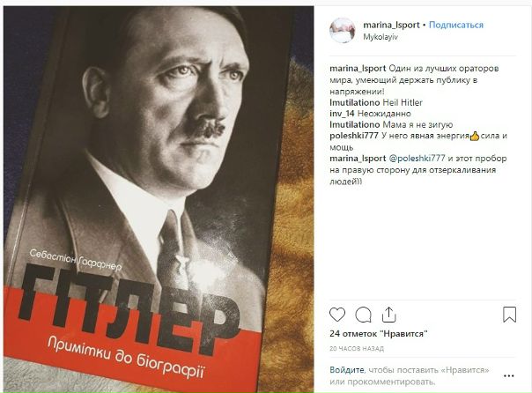
Task: Click the book cover post photo
Action: (x=159, y=199)
